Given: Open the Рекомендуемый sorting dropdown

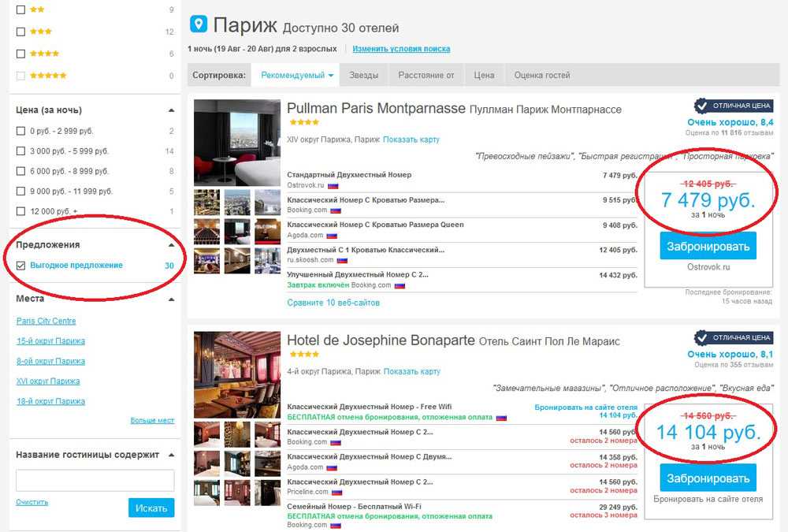Looking at the screenshot, I should click(x=298, y=76).
